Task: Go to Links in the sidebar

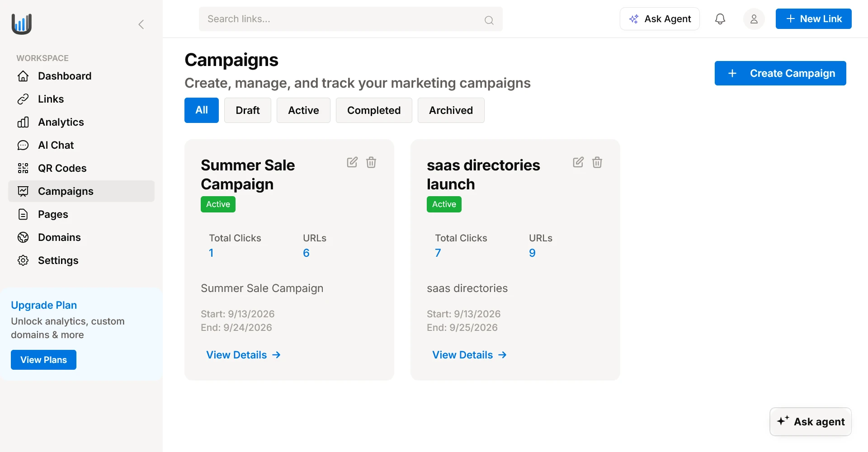Action: pos(81,99)
